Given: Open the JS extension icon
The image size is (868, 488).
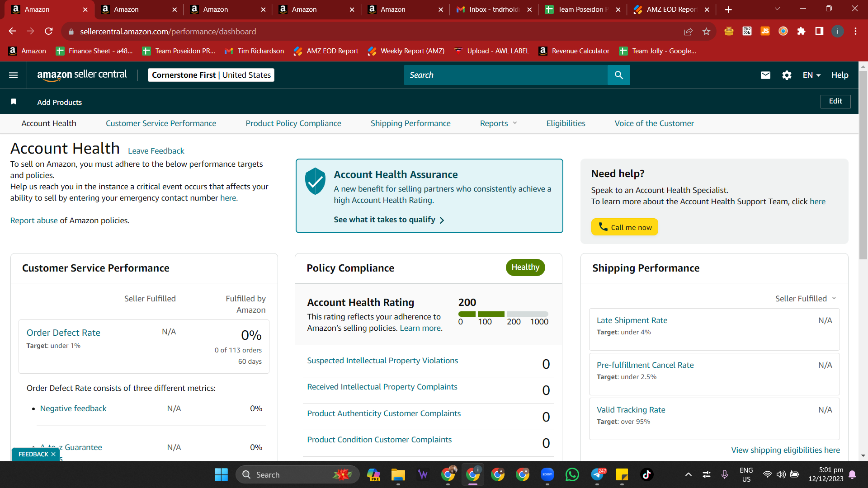Looking at the screenshot, I should pos(765,31).
